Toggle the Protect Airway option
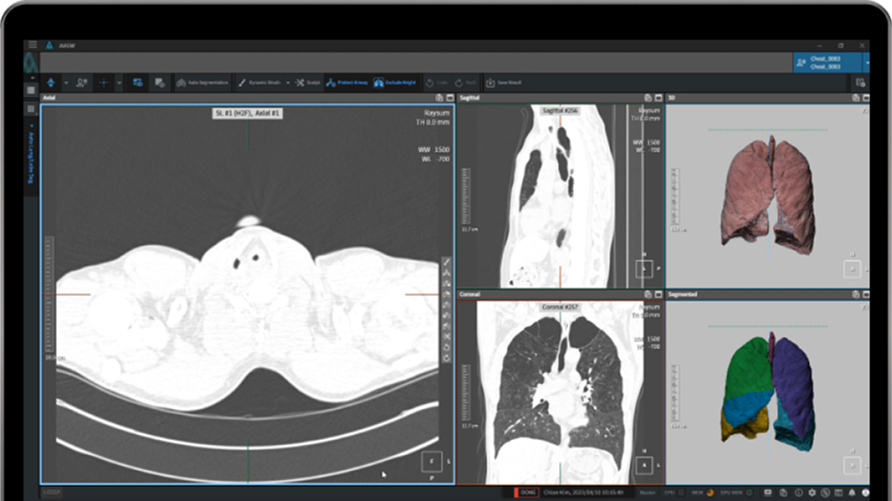Screen dimensions: 892x501 pyautogui.click(x=347, y=82)
